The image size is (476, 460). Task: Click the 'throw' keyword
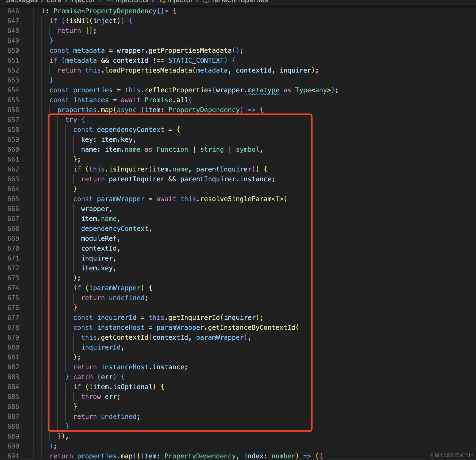[x=91, y=397]
